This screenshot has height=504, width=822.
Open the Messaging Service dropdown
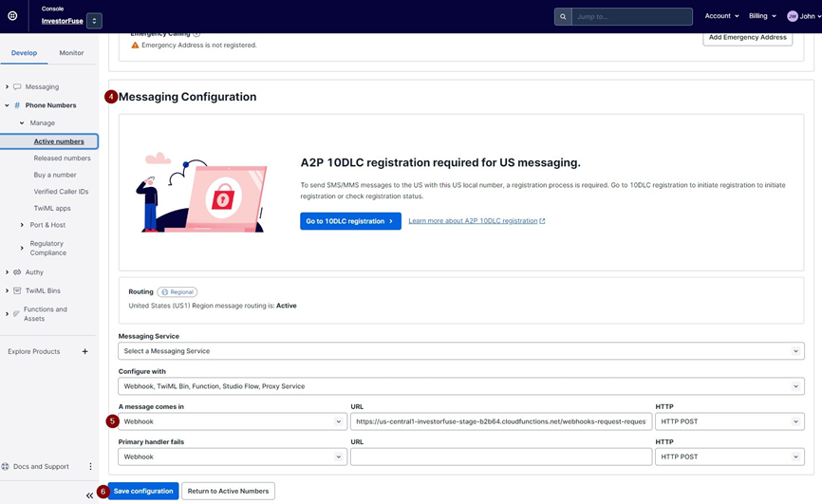(460, 351)
